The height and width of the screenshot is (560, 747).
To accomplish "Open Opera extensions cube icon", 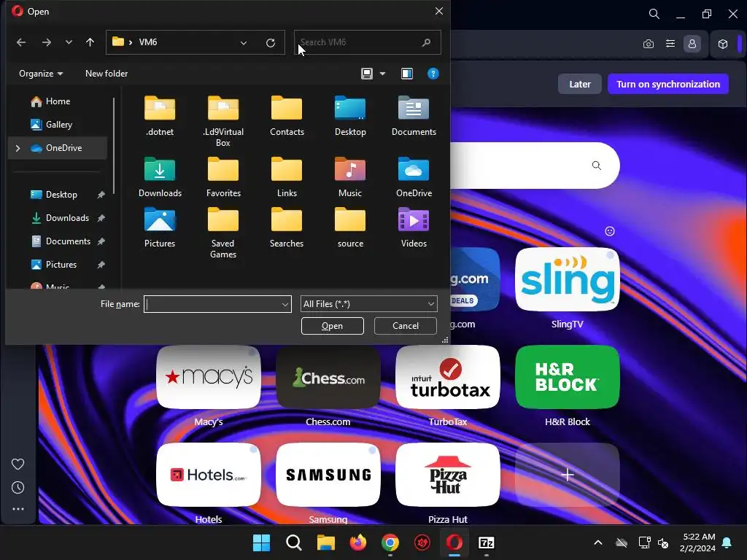I will 723,44.
